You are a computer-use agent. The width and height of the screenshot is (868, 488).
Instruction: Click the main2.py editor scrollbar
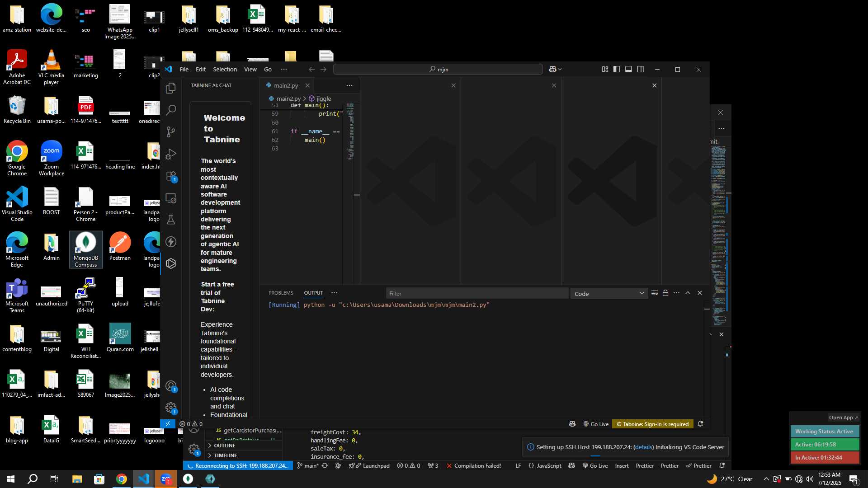pyautogui.click(x=357, y=194)
